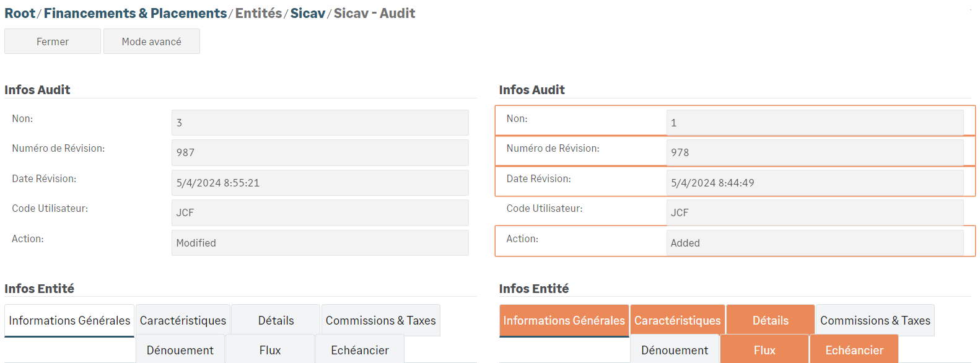Select highlighted right Informations Générales tab
This screenshot has width=980, height=363.
tap(564, 320)
